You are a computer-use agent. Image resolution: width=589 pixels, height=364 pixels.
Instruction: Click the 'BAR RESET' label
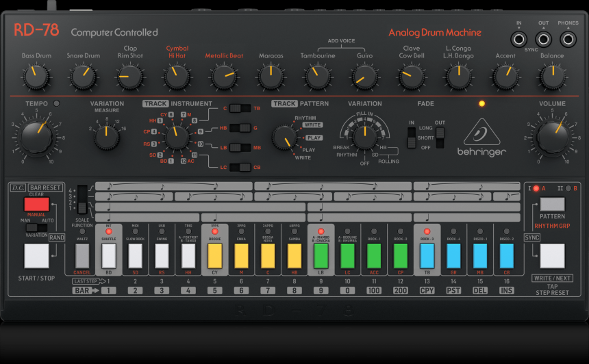coord(45,187)
